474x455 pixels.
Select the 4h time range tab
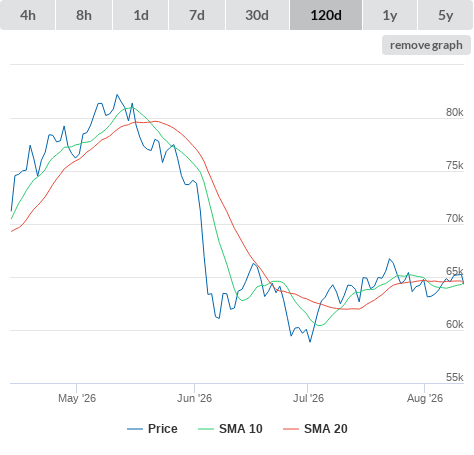[x=28, y=15]
